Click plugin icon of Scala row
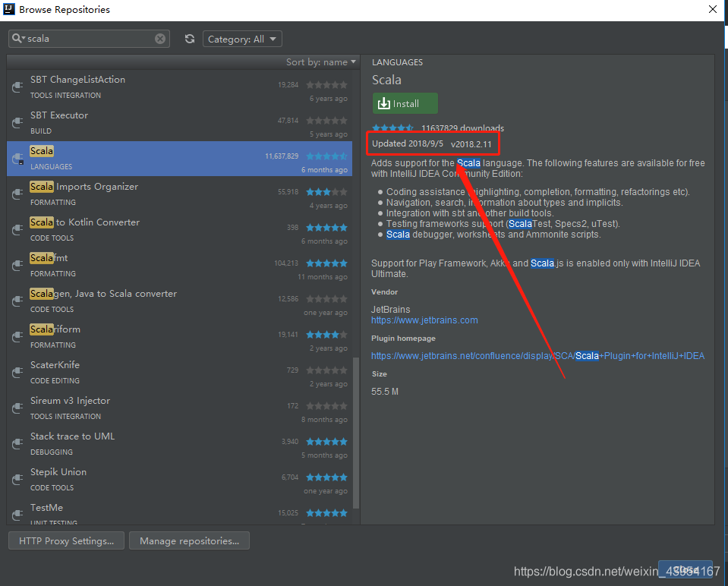The image size is (728, 586). 17,159
